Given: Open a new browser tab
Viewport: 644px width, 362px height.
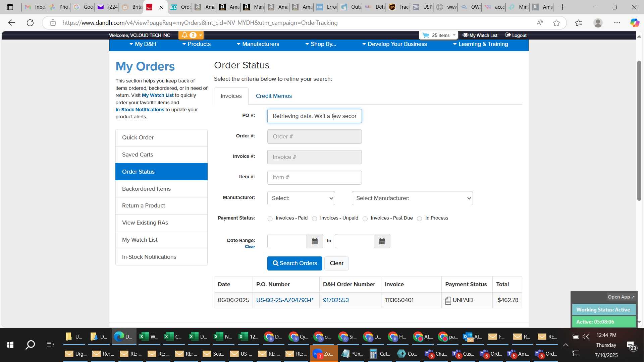Looking at the screenshot, I should pos(562,7).
